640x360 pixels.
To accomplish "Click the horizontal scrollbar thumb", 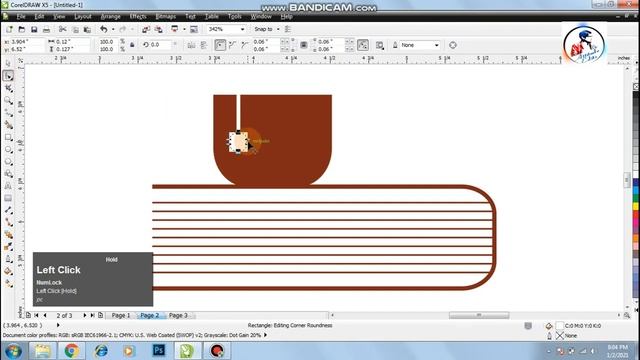I will tap(479, 315).
